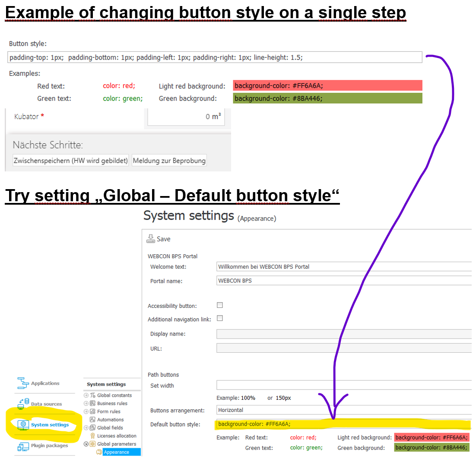Screen dimensions: 476x462
Task: Click the Licenses allocation badge icon
Action: 93,436
